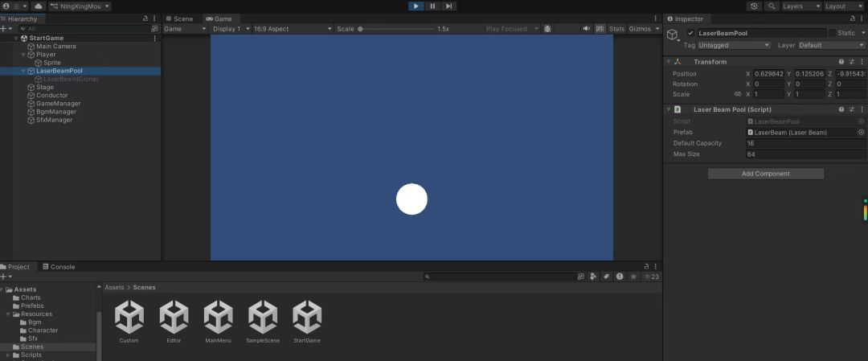
Task: Toggle the Stats overlay button
Action: [616, 29]
